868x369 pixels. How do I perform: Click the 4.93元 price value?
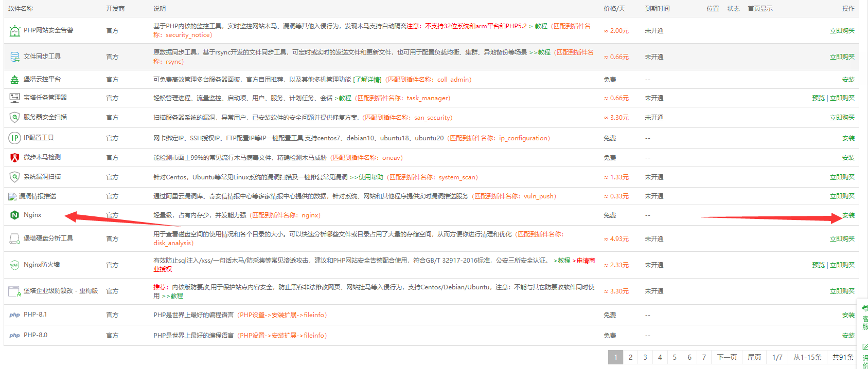(x=616, y=239)
